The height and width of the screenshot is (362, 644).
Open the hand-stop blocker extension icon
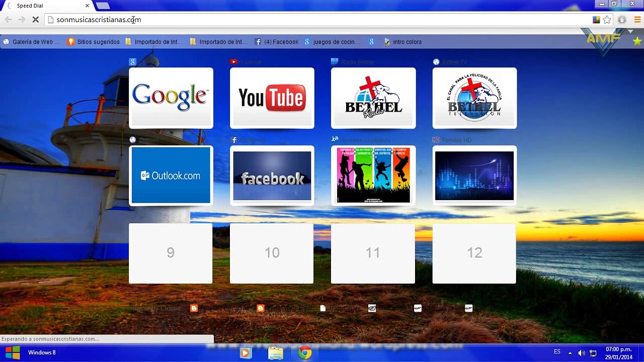622,20
